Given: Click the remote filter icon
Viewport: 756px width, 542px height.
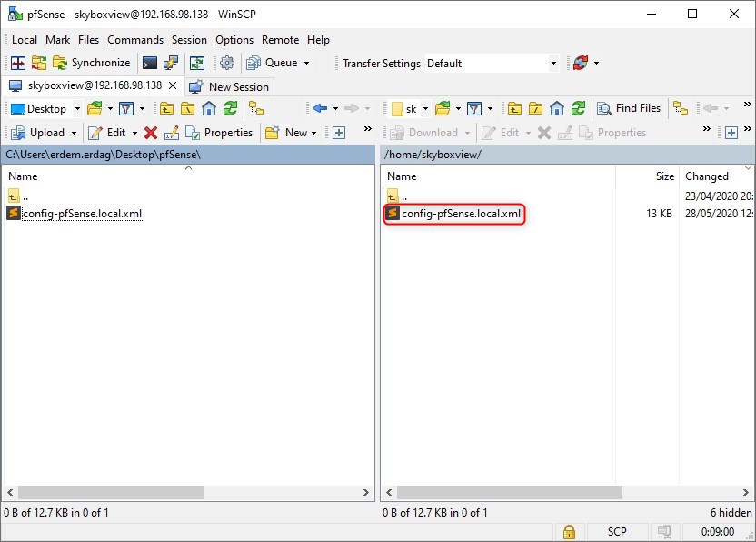Looking at the screenshot, I should point(474,108).
